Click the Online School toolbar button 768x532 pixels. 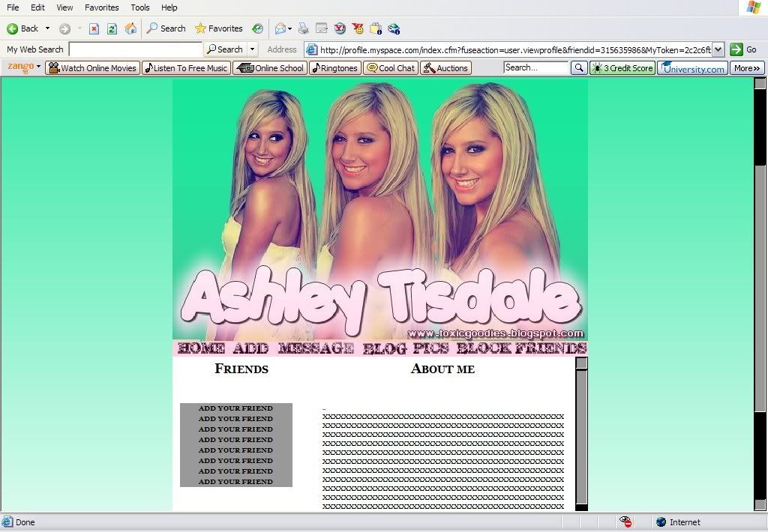point(270,68)
